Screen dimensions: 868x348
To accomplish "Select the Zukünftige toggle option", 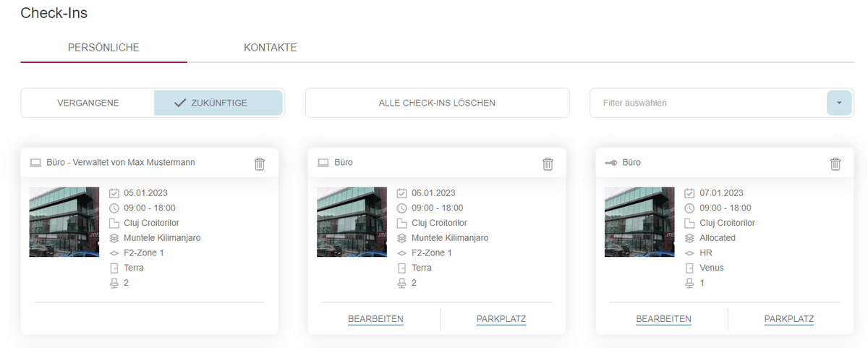I will (218, 103).
